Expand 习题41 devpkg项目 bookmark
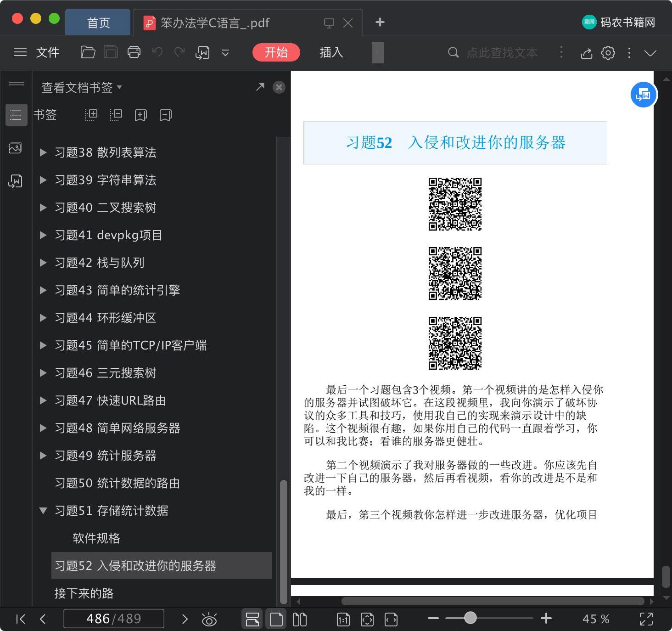 [43, 235]
